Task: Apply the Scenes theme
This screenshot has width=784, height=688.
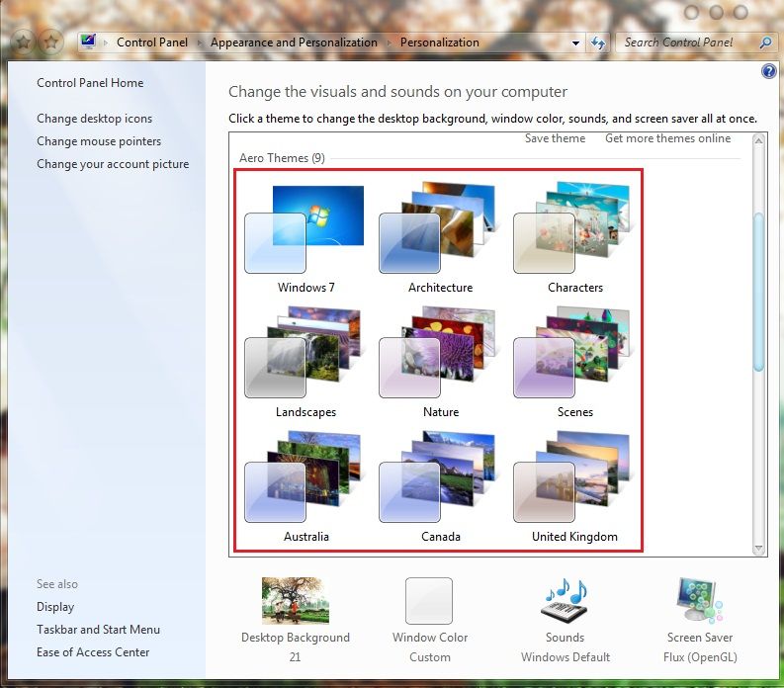Action: coord(574,363)
